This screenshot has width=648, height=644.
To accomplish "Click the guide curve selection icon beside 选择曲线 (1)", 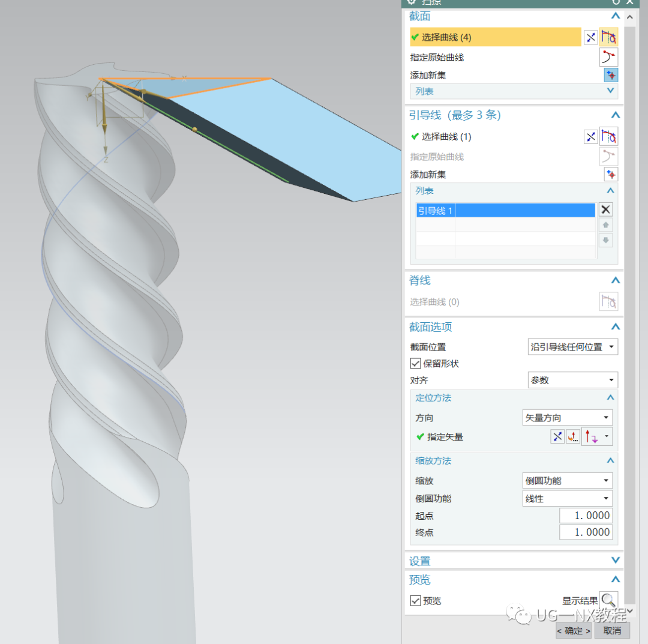I will (x=608, y=136).
